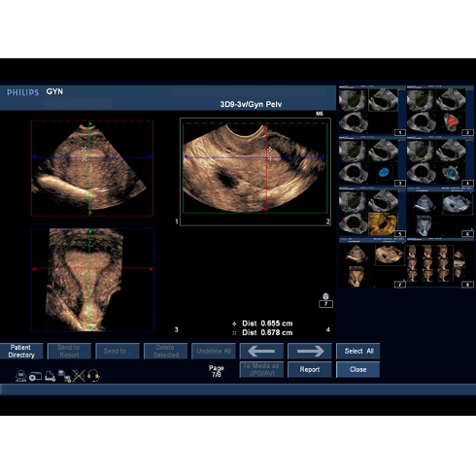Image resolution: width=476 pixels, height=476 pixels.
Task: Go to previous page with left arrow
Action: click(261, 351)
